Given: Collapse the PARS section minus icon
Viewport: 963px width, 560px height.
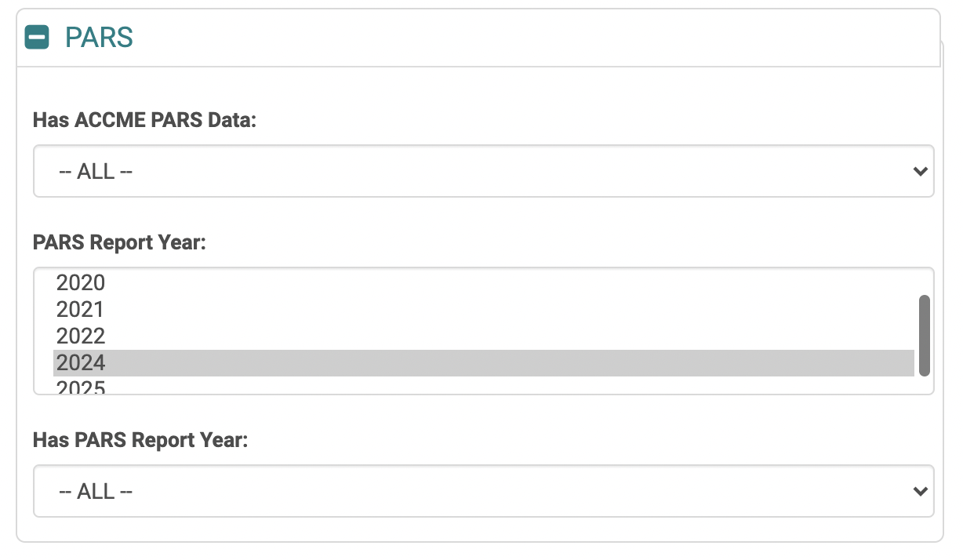Looking at the screenshot, I should coord(37,37).
